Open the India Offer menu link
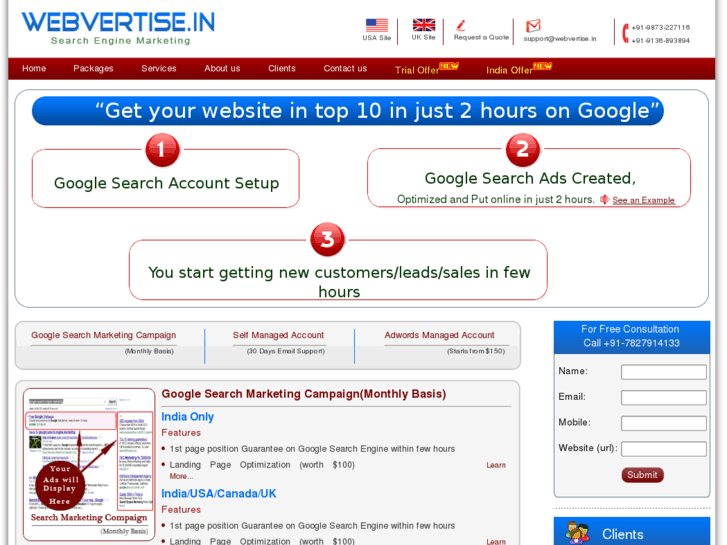This screenshot has height=545, width=727. (x=509, y=70)
